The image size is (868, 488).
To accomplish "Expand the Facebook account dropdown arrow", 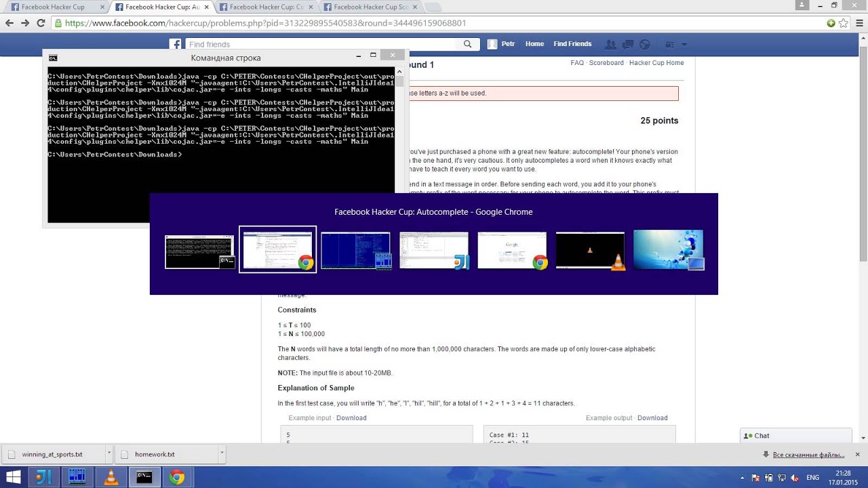I will point(684,44).
